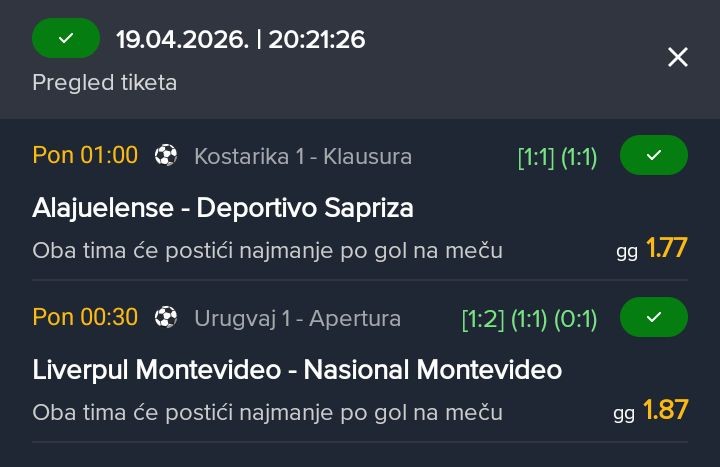Select the 1.77 odds value

click(x=667, y=248)
